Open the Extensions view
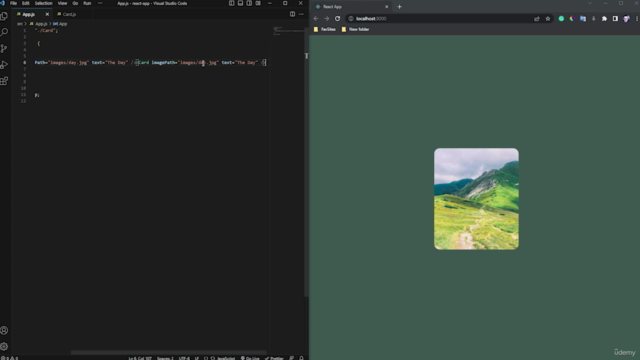The width and height of the screenshot is (640, 360). 4,81
